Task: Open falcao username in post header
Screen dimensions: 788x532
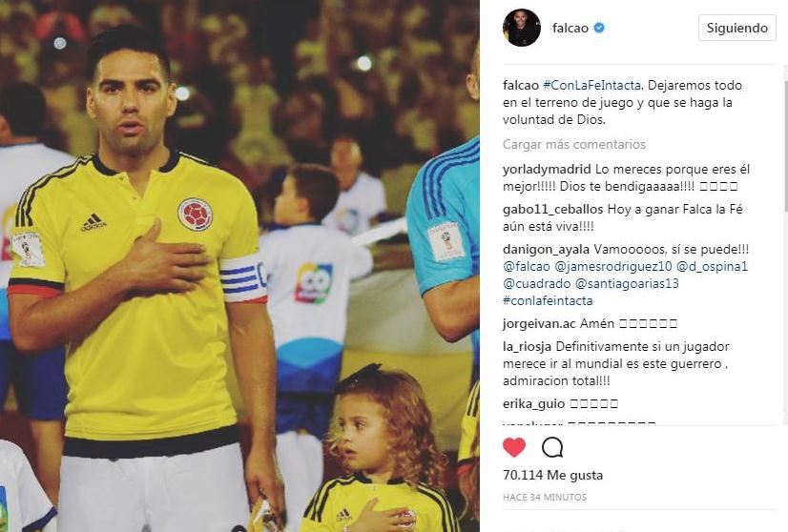Action: click(x=570, y=28)
